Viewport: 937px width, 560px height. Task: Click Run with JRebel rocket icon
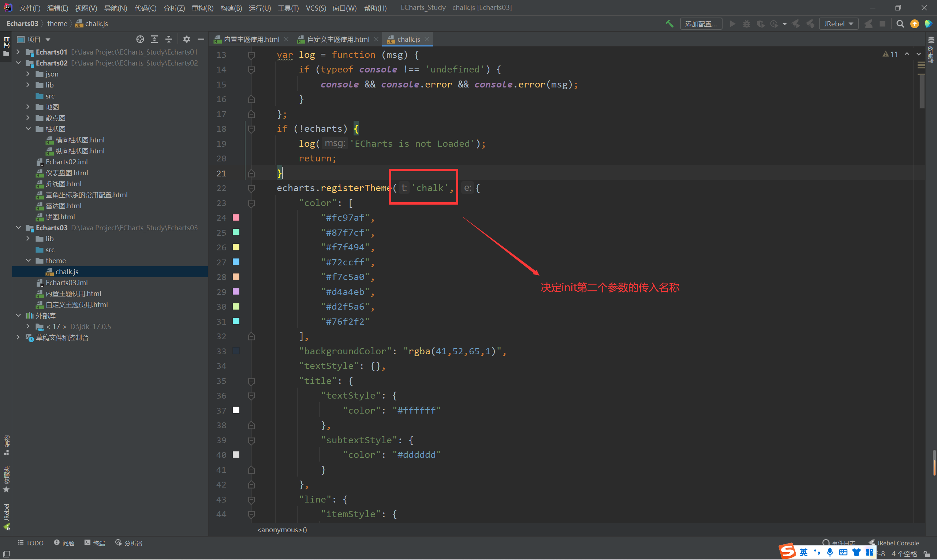[796, 24]
